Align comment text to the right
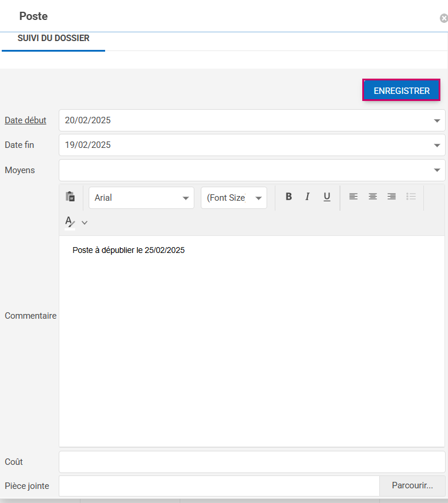Screen dimensions: 448x503 392,197
